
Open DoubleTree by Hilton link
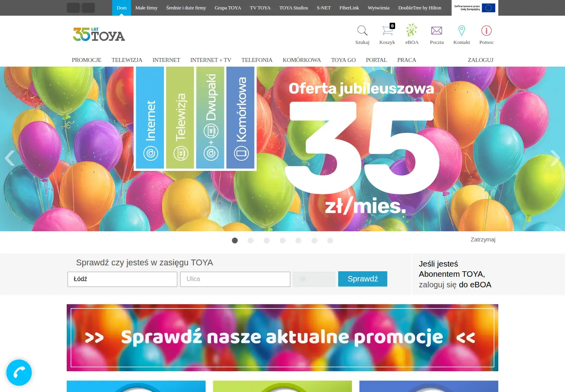(x=419, y=8)
